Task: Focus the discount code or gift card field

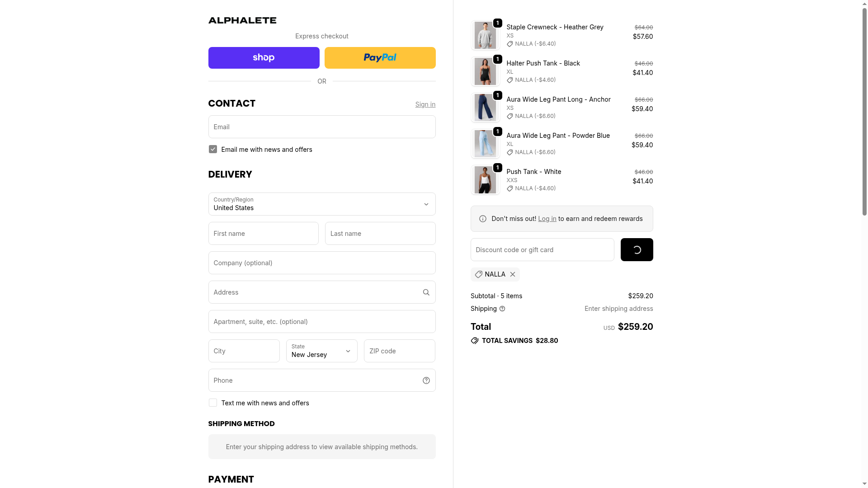Action: pos(542,250)
